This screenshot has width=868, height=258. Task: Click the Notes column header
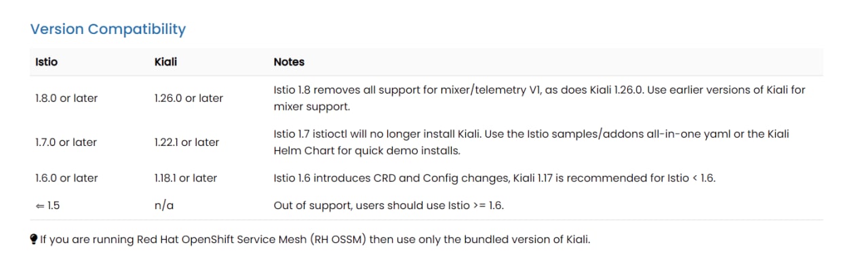[289, 62]
